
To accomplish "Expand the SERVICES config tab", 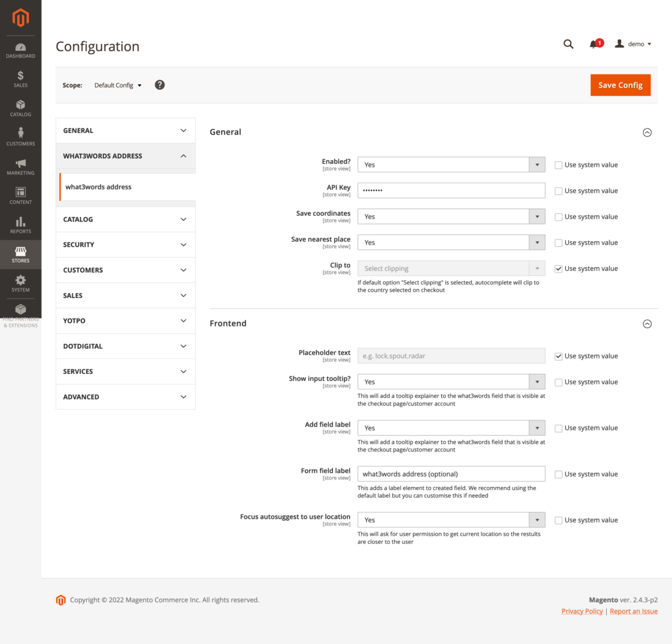I will coord(126,371).
